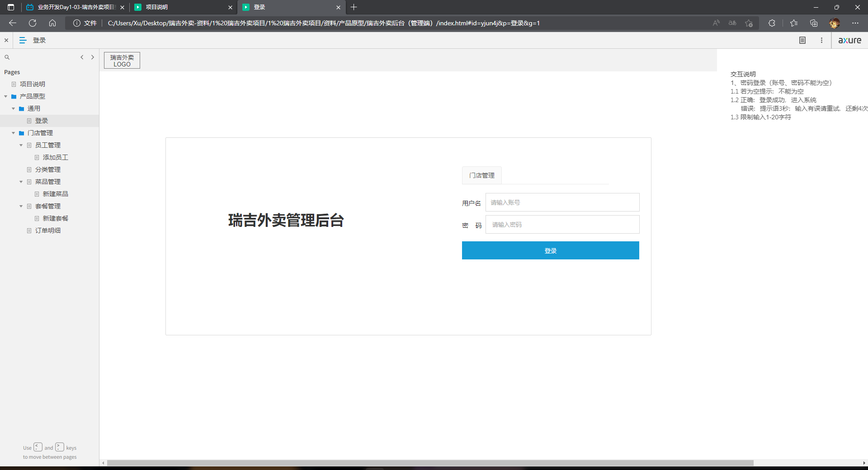The height and width of the screenshot is (470, 868).
Task: Click the 请输入账号 username field
Action: pyautogui.click(x=562, y=202)
